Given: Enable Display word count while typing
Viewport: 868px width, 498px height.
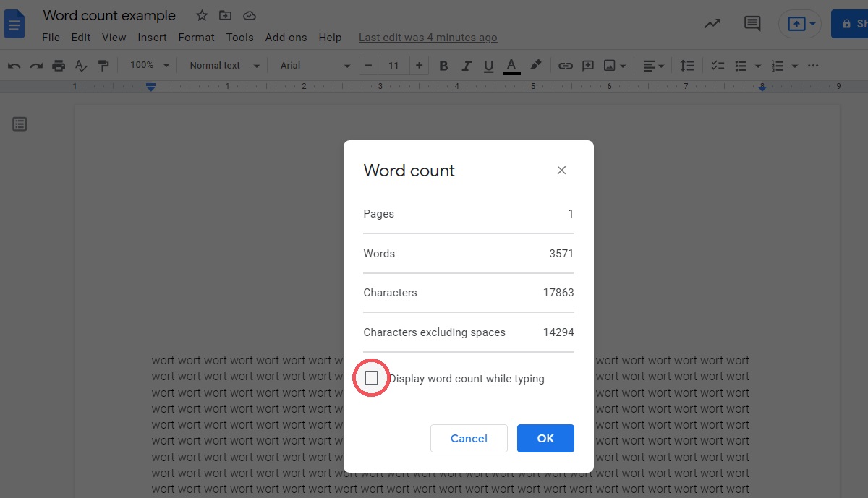Looking at the screenshot, I should tap(372, 379).
